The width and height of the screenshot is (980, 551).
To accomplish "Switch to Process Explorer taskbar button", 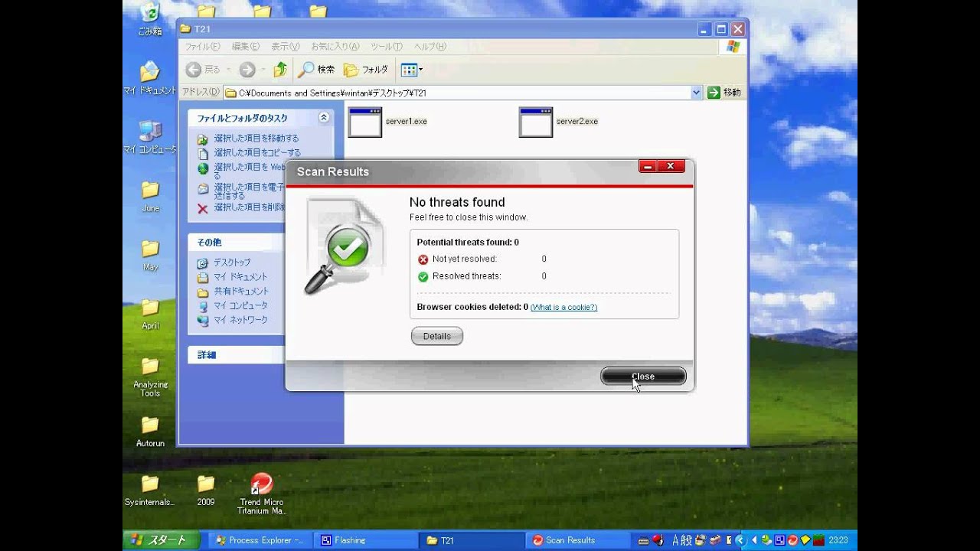I will (x=261, y=540).
